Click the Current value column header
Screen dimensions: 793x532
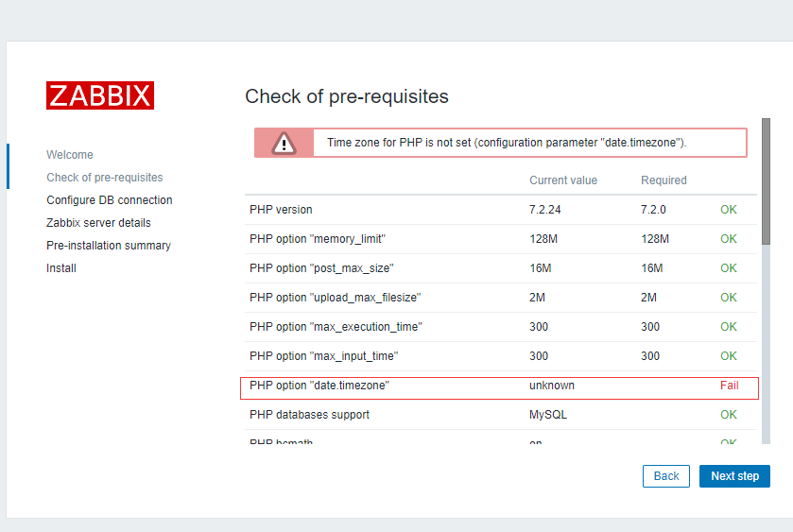click(x=563, y=180)
